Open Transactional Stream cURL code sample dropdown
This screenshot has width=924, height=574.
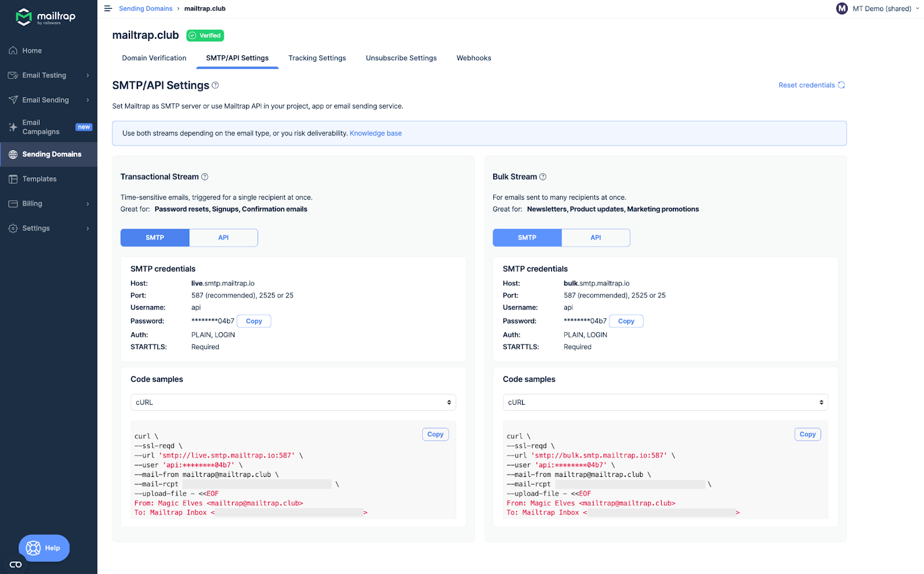[293, 402]
